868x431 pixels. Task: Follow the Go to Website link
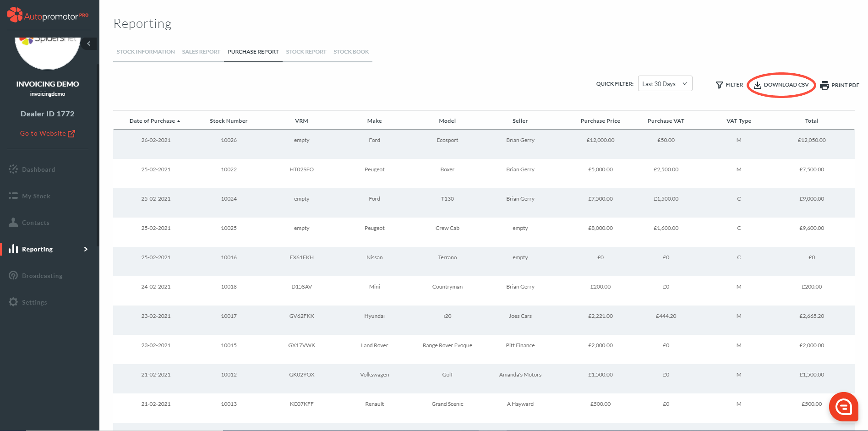click(47, 133)
